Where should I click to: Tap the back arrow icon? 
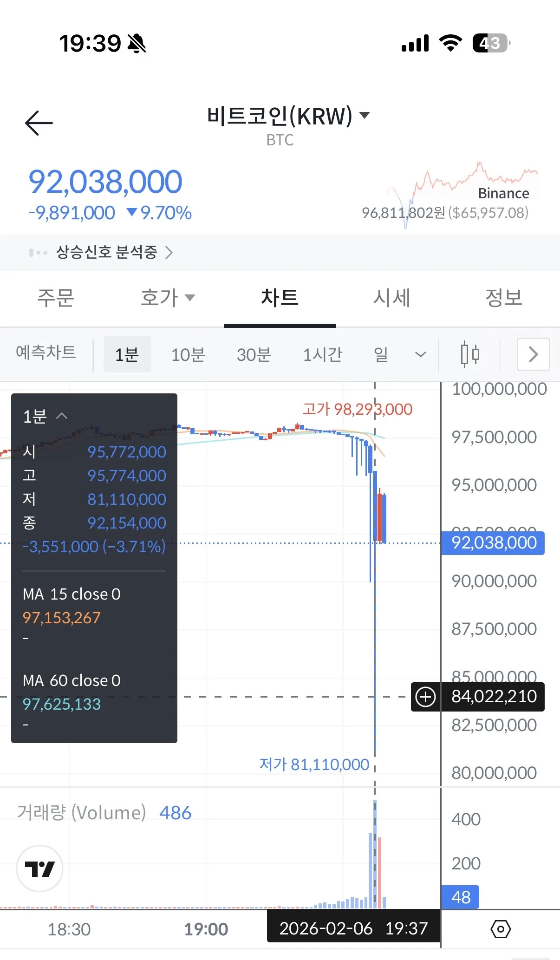click(x=39, y=123)
